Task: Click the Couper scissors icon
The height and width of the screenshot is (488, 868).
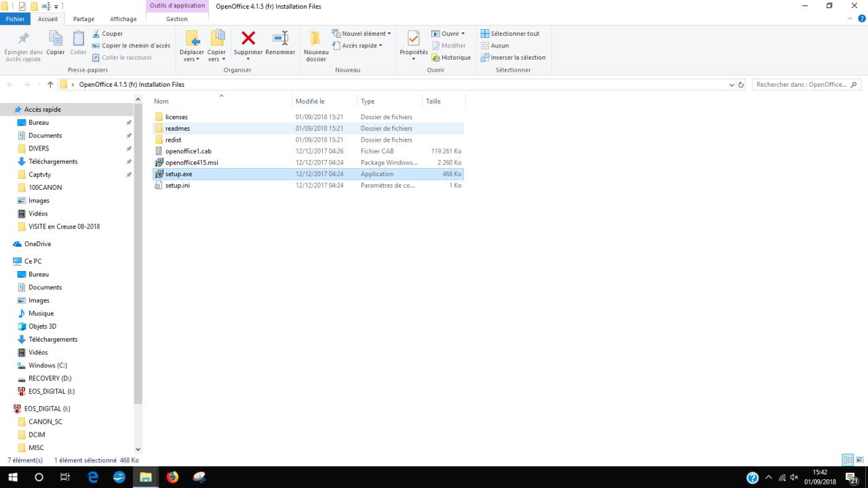Action: point(96,33)
